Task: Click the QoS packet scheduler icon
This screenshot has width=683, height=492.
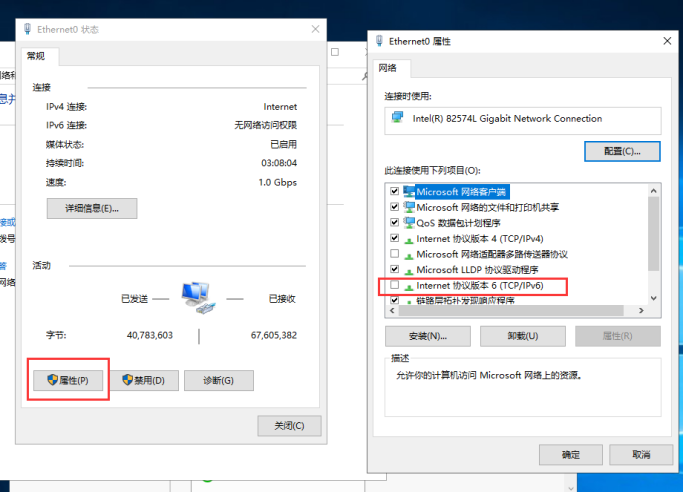Action: 409,223
